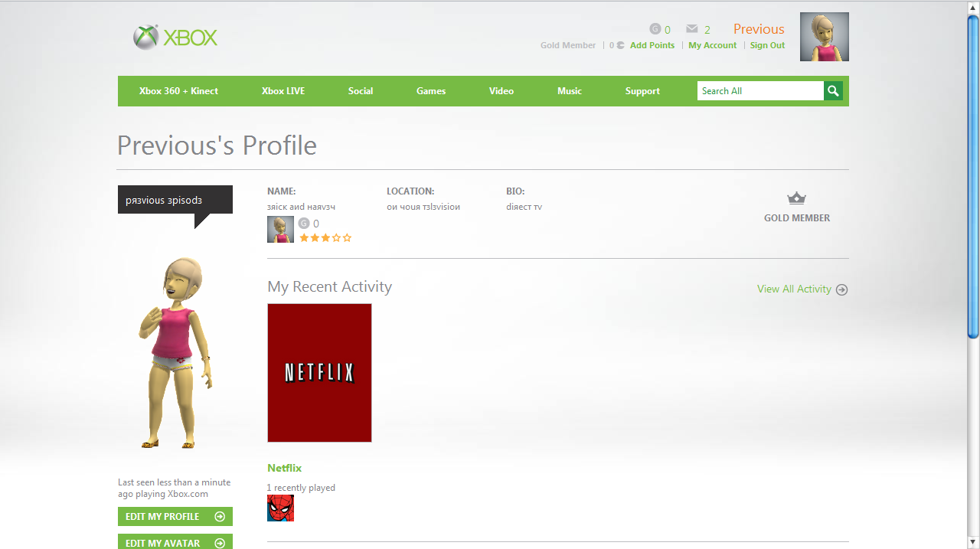Open the Games menu

[x=431, y=91]
